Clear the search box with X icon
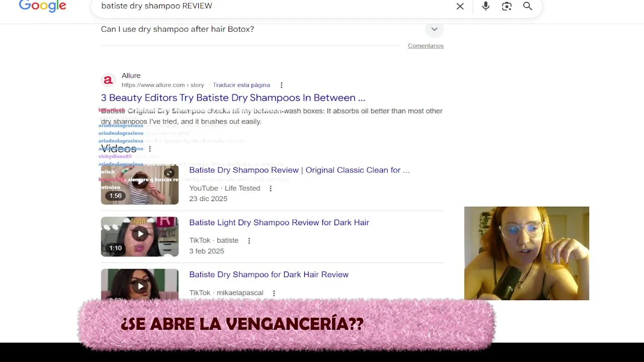The height and width of the screenshot is (362, 644). pyautogui.click(x=460, y=6)
